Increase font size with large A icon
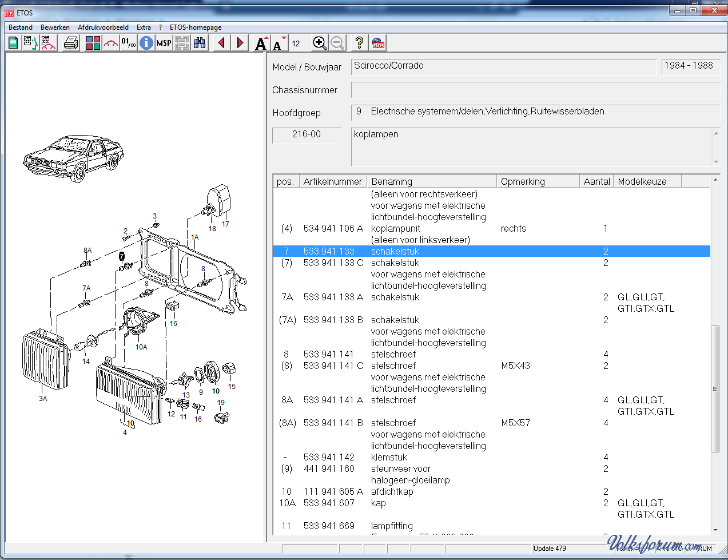 [x=262, y=43]
